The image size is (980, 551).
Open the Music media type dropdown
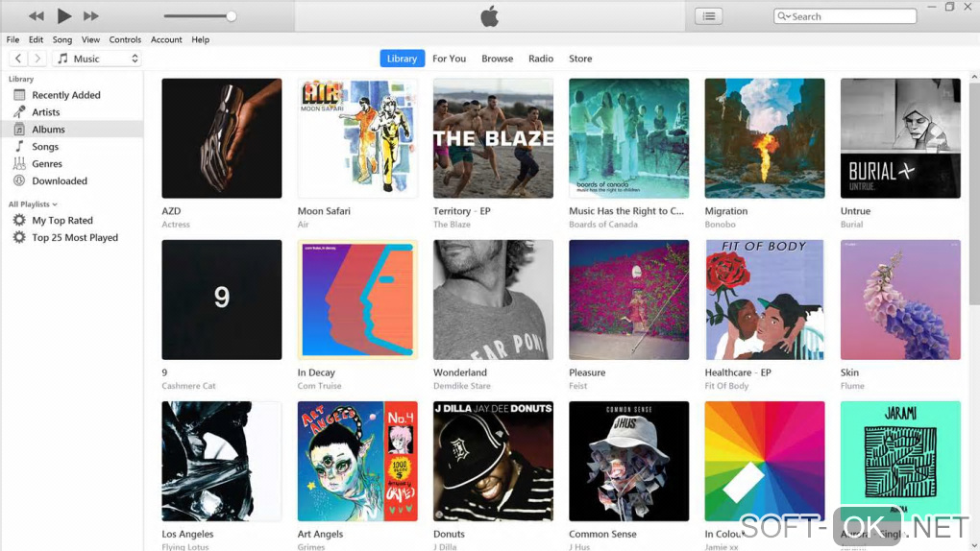(97, 59)
